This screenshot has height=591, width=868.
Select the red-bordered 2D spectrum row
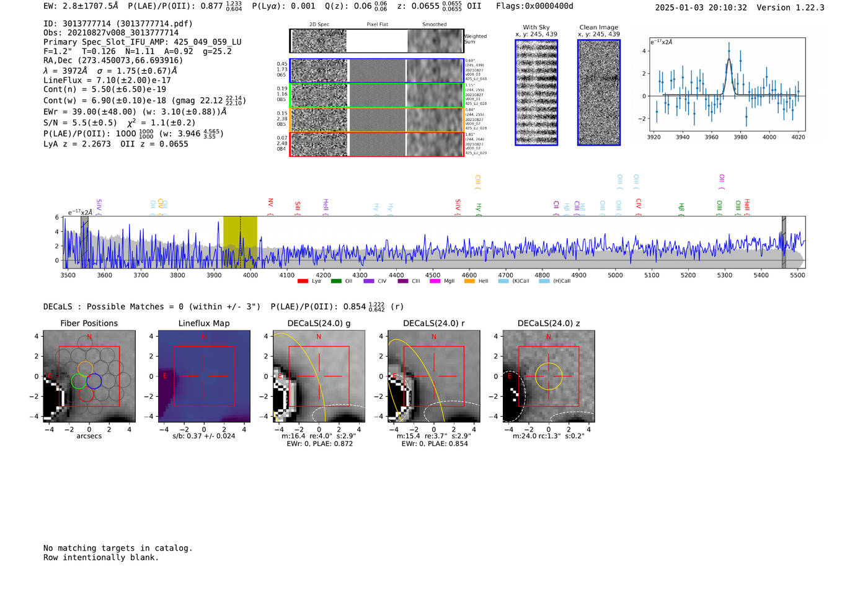click(x=377, y=144)
